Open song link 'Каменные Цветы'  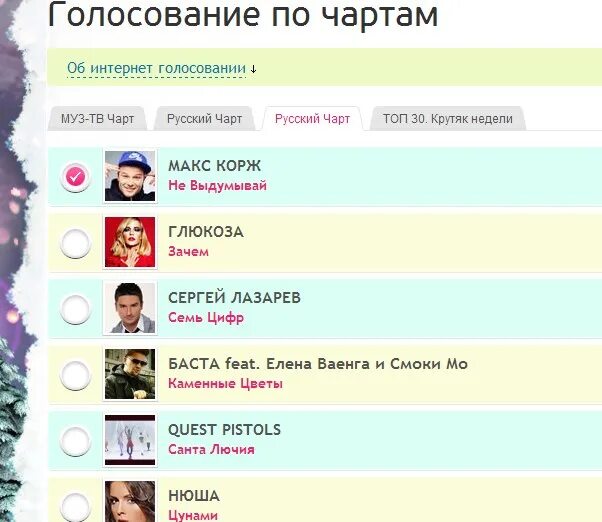[x=225, y=384]
